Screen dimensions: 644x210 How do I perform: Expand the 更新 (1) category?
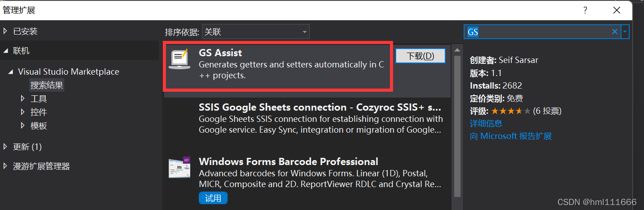(5, 147)
